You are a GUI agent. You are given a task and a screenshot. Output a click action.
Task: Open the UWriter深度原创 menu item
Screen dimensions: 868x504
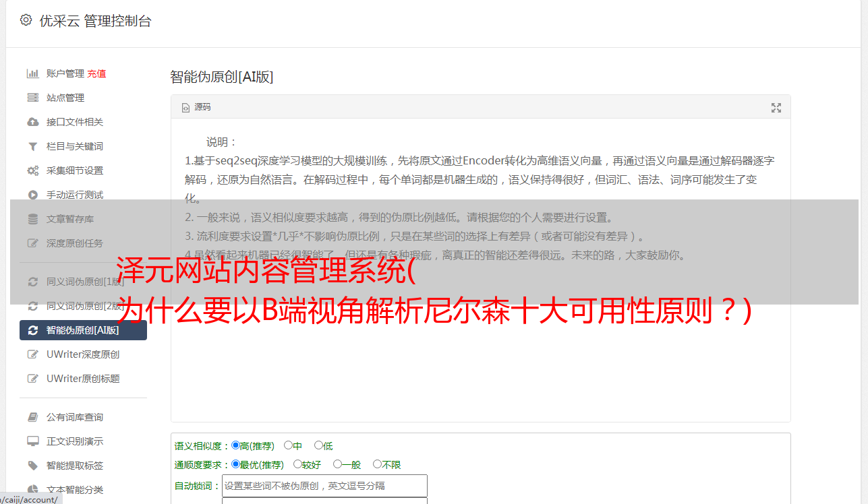click(83, 354)
